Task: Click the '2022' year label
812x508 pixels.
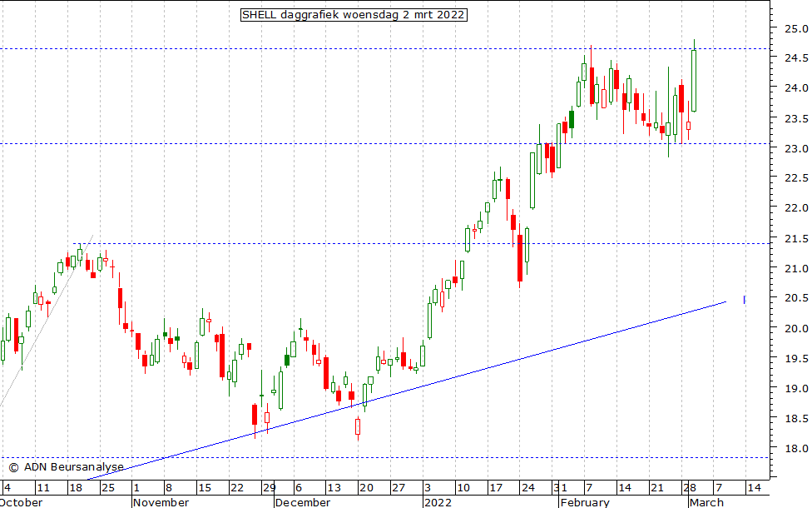Action: [x=438, y=502]
